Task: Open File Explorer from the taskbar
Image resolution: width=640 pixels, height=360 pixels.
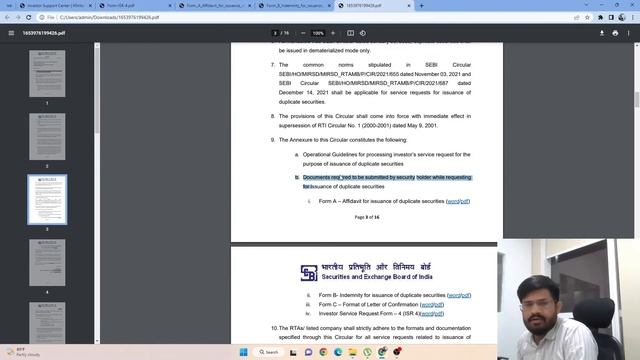Action: 353,352
